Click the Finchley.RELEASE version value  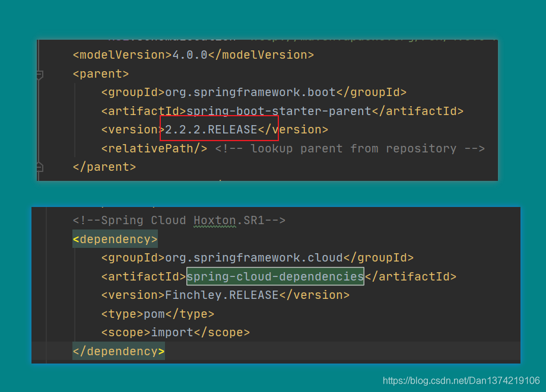click(222, 295)
